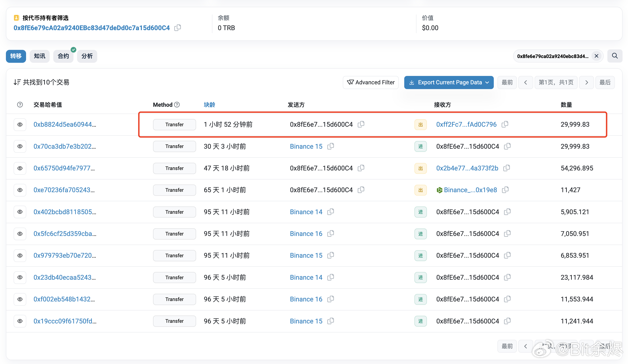Toggle eye preview for 0xf002eb548b1432 transaction
Viewport: 628px width, 364px height.
click(x=20, y=299)
